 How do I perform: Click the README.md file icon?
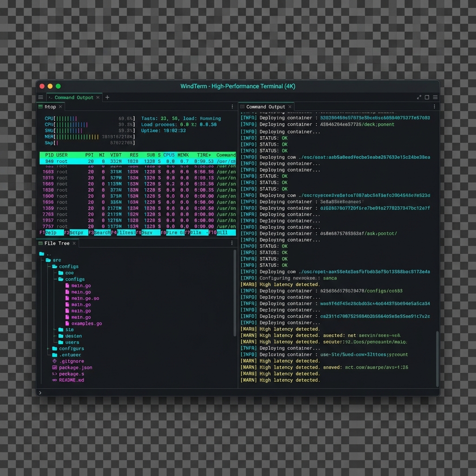[54, 380]
